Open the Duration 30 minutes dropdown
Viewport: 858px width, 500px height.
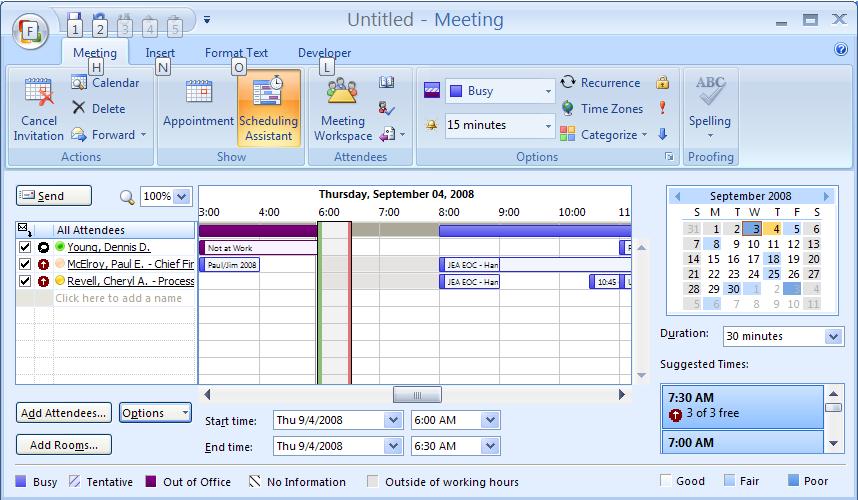click(x=833, y=336)
